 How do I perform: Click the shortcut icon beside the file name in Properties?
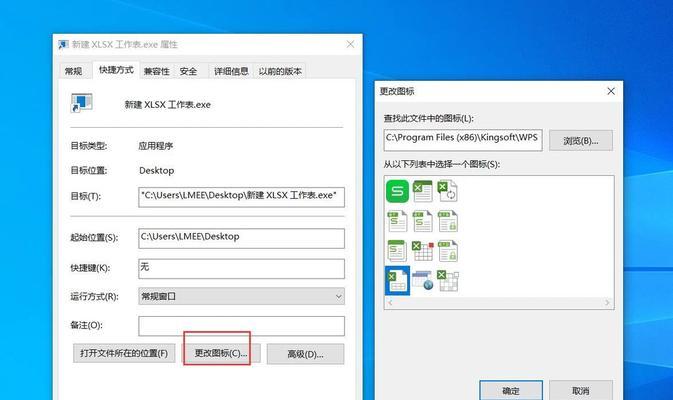pos(82,103)
